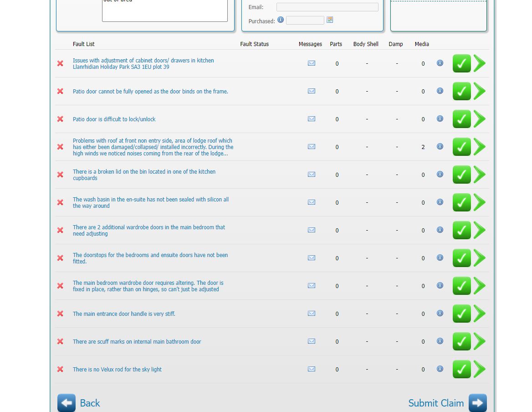Expand main bedroom wardrobe door fault arrow
532x412 pixels.
480,286
